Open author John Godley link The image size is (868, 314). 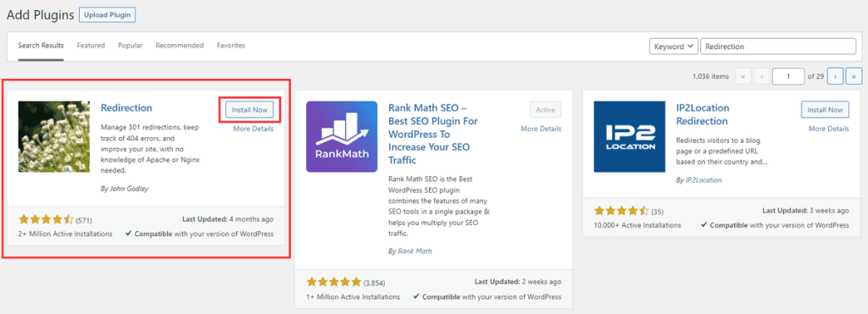(129, 189)
